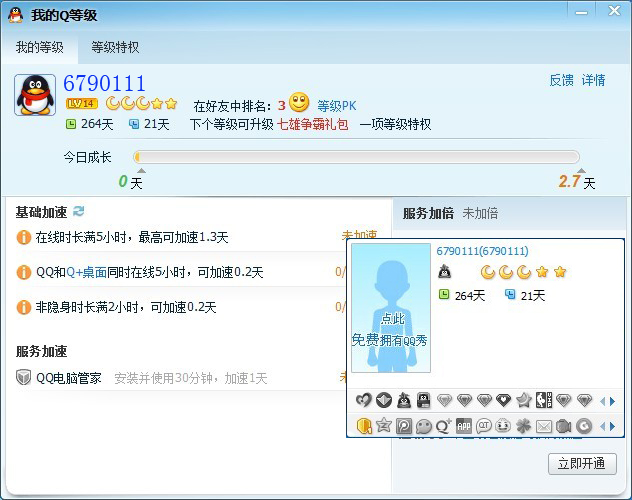This screenshot has width=632, height=500.
Task: Click the APP icon in popup
Action: [464, 425]
